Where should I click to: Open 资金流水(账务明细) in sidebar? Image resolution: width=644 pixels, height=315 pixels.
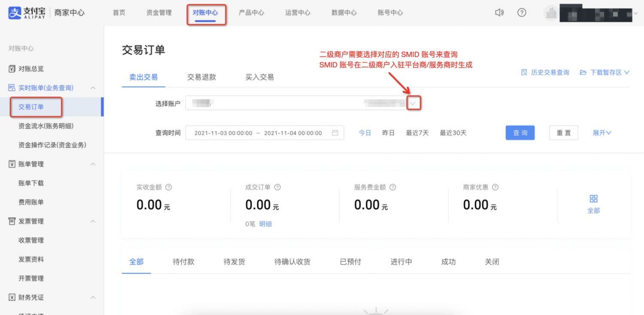pyautogui.click(x=46, y=126)
